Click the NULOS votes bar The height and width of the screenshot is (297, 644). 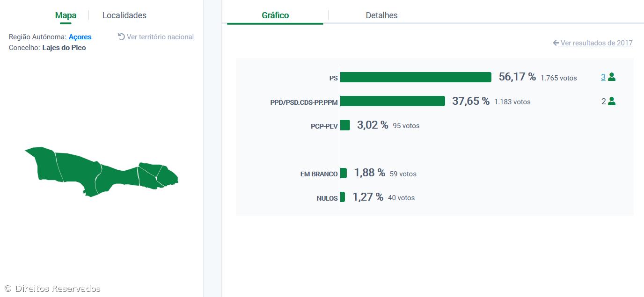(x=343, y=197)
